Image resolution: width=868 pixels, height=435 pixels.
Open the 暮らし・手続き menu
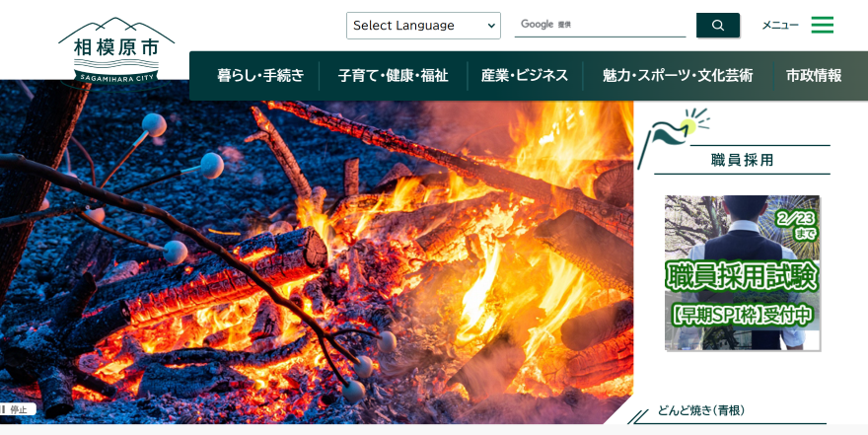260,76
